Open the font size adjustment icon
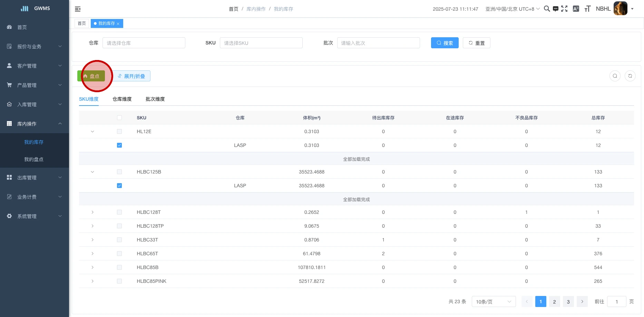The width and height of the screenshot is (644, 317). [x=587, y=9]
